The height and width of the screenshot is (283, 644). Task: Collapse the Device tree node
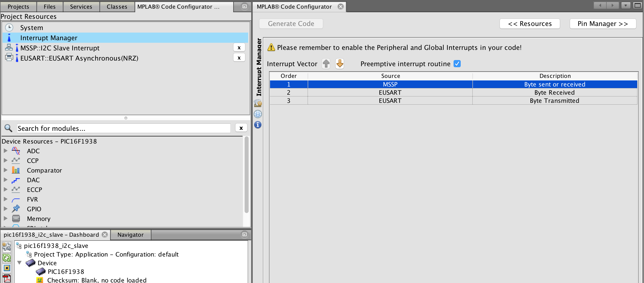point(19,263)
